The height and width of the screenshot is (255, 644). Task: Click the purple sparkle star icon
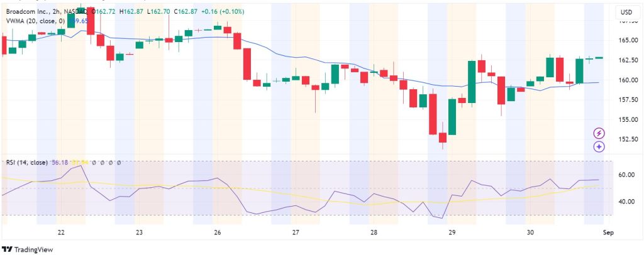599,146
